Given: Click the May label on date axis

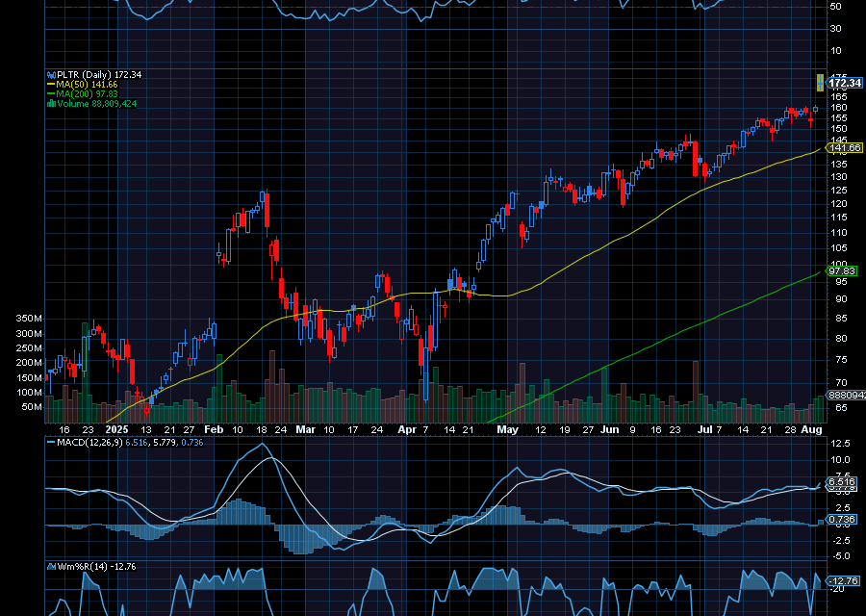Looking at the screenshot, I should point(507,429).
